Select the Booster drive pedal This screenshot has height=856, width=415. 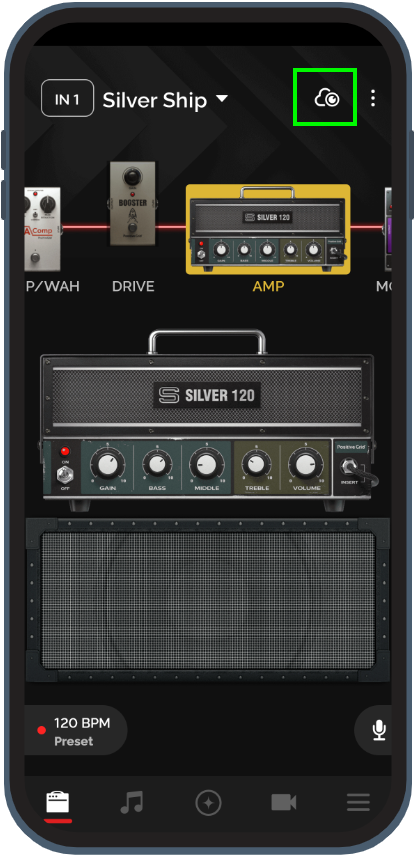click(132, 203)
